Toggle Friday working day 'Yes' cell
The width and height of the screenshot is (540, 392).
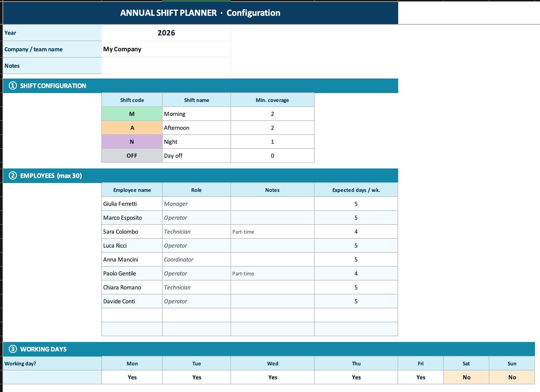(421, 377)
